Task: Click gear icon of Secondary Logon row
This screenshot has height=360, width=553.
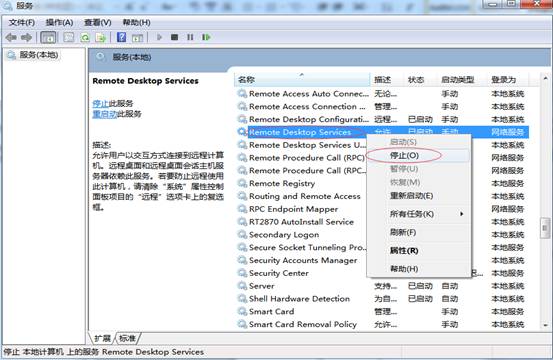Action: pyautogui.click(x=242, y=234)
